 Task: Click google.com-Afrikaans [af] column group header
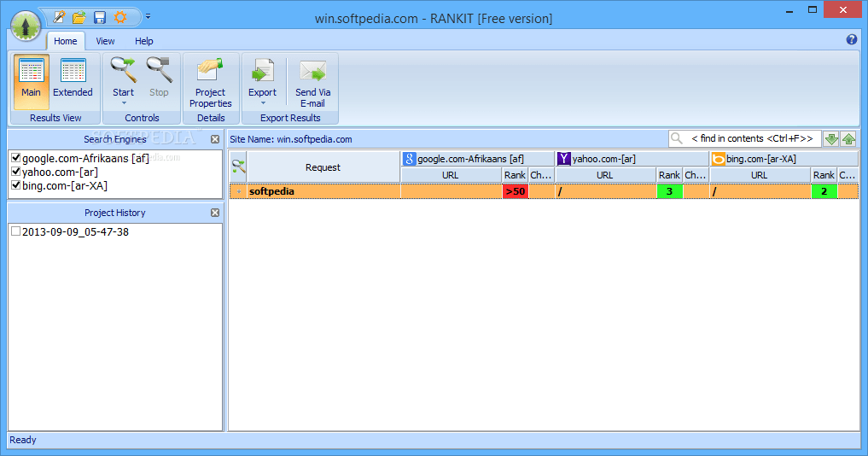click(478, 159)
